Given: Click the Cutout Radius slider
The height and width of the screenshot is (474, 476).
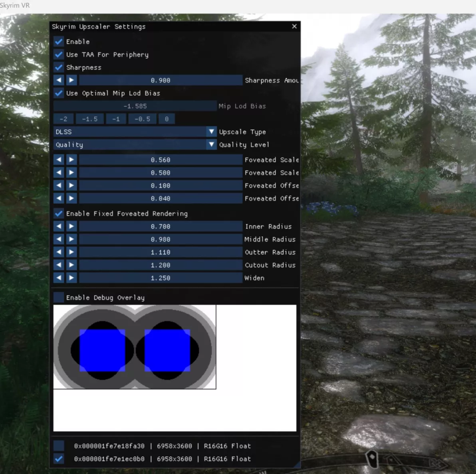Looking at the screenshot, I should [x=161, y=265].
